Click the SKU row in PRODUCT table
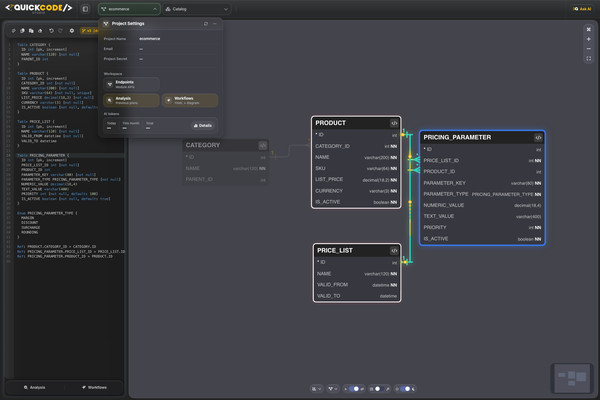This screenshot has height=400, width=600. (x=356, y=168)
